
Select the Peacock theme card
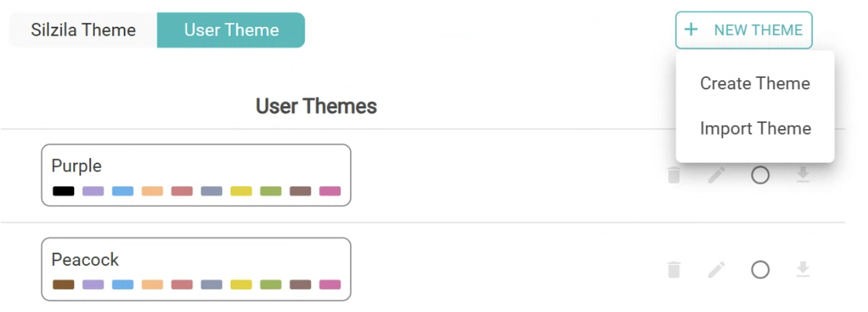[196, 260]
